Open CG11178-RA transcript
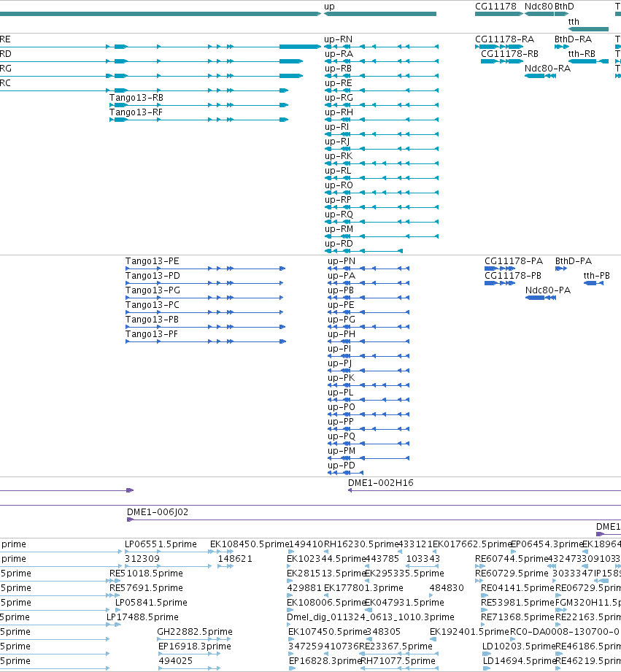621x672 pixels. (x=504, y=39)
